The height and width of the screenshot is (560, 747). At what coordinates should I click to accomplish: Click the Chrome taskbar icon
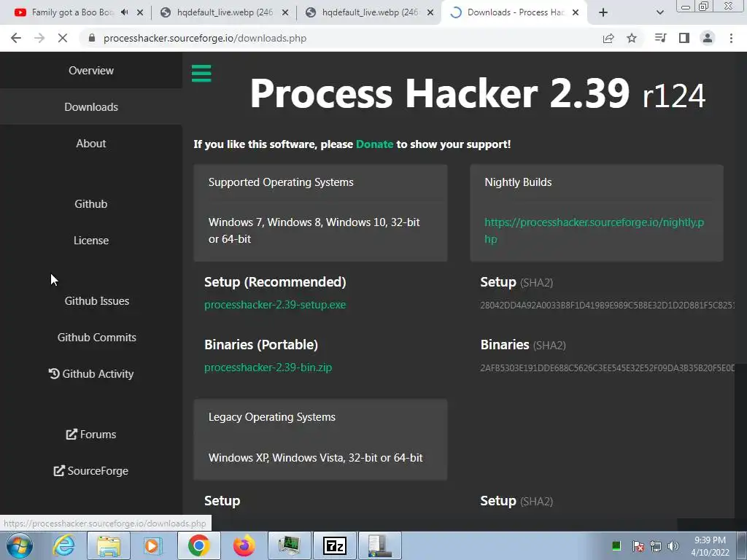pyautogui.click(x=198, y=545)
